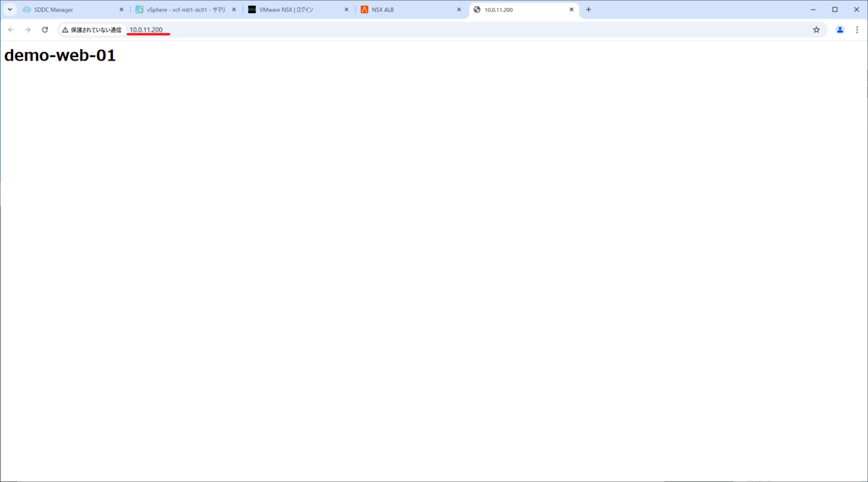Close the VMware NSX login tab

pyautogui.click(x=346, y=9)
